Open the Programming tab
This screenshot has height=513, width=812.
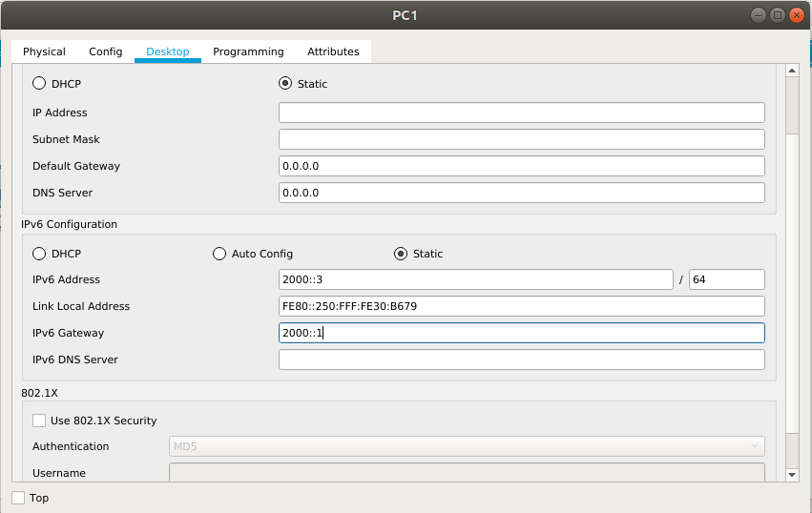click(x=249, y=51)
